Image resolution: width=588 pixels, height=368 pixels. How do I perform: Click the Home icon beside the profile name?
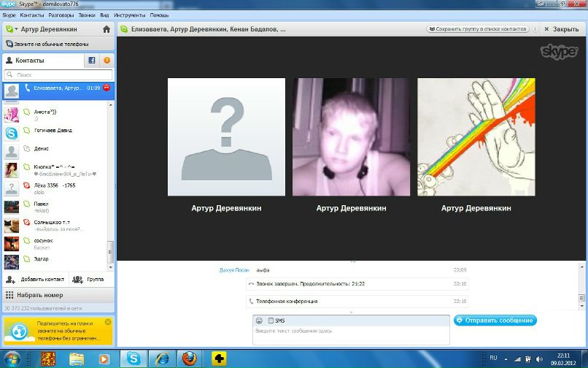click(107, 29)
